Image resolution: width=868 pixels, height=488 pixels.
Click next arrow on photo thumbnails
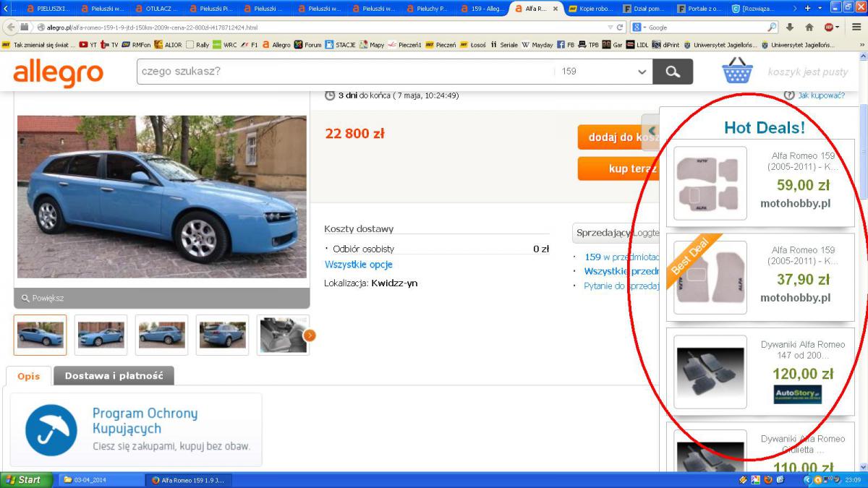(x=310, y=335)
